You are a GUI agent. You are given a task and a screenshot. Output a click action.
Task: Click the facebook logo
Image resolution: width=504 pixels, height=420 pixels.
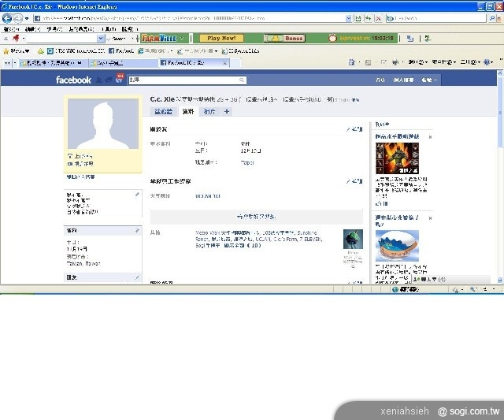click(x=73, y=80)
